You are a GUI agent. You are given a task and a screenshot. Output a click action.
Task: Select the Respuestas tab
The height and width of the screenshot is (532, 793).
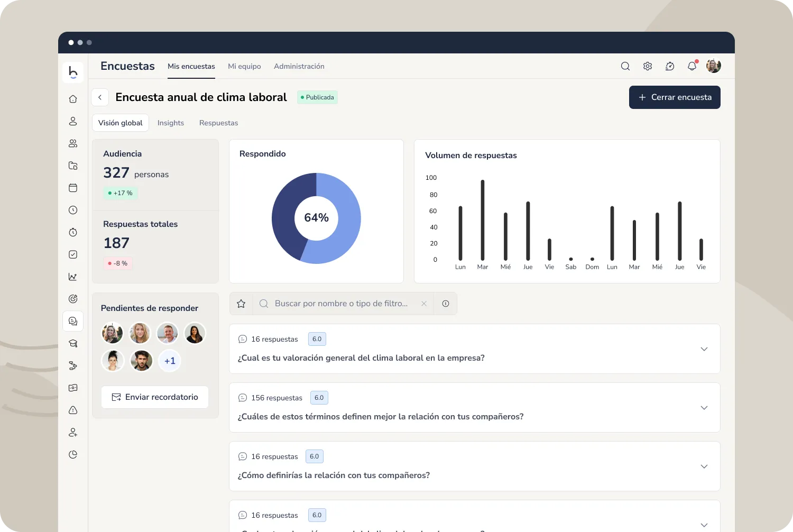(218, 123)
